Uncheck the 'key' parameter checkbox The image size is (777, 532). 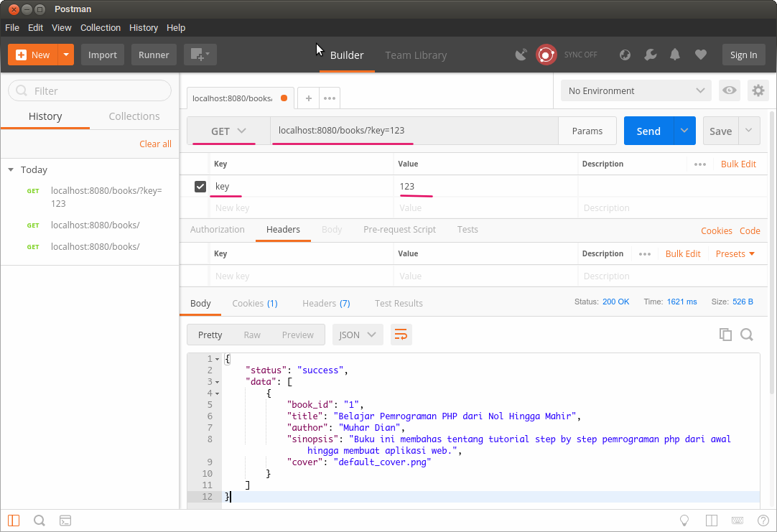click(x=201, y=187)
